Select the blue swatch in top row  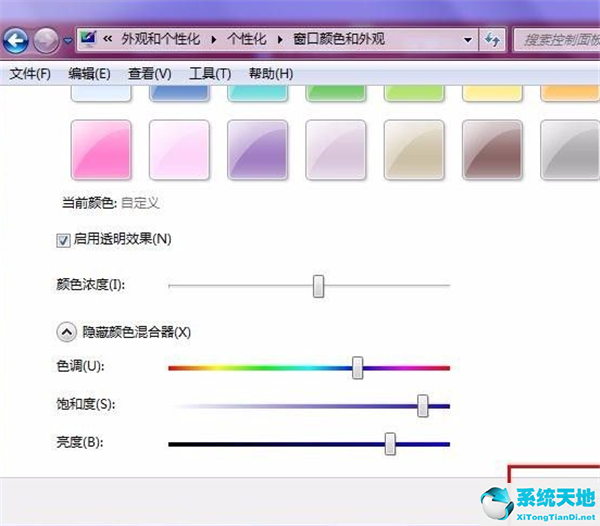[179, 93]
